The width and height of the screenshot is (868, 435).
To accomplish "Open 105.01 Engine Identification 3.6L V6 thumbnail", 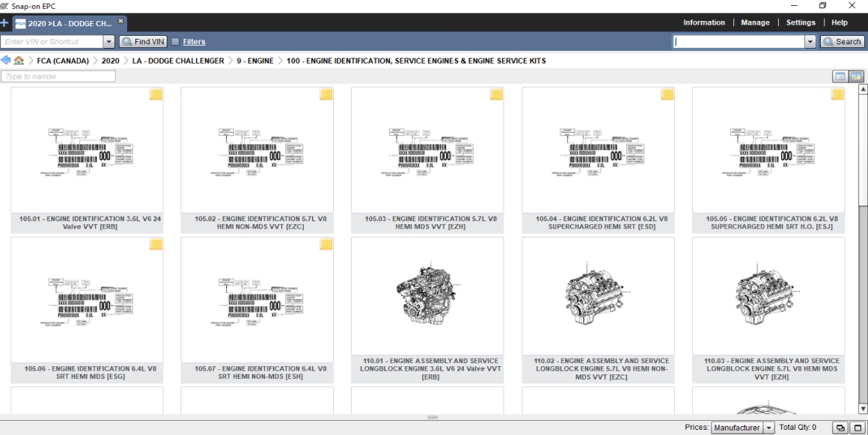I will click(87, 150).
